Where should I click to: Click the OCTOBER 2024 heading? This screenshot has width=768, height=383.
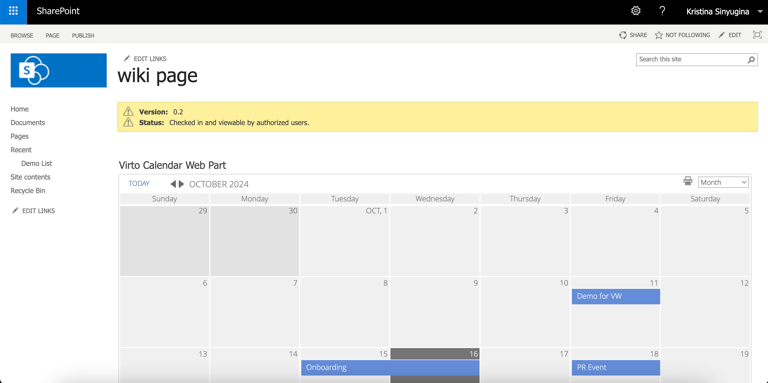point(219,185)
